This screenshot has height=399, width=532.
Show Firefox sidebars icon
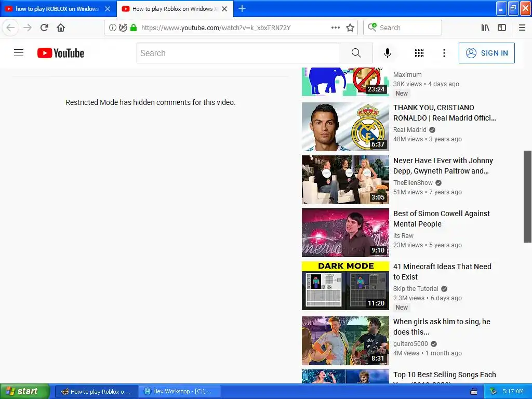tap(502, 28)
